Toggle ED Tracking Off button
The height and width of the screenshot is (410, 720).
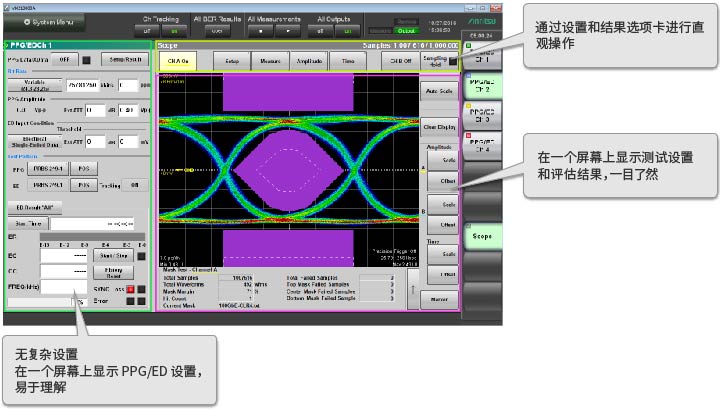pyautogui.click(x=135, y=185)
